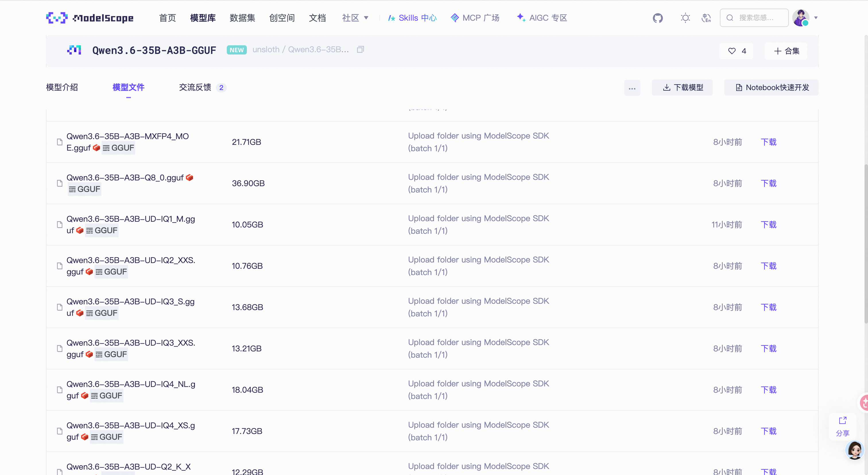Add the model to a collection (合集)

coord(786,51)
